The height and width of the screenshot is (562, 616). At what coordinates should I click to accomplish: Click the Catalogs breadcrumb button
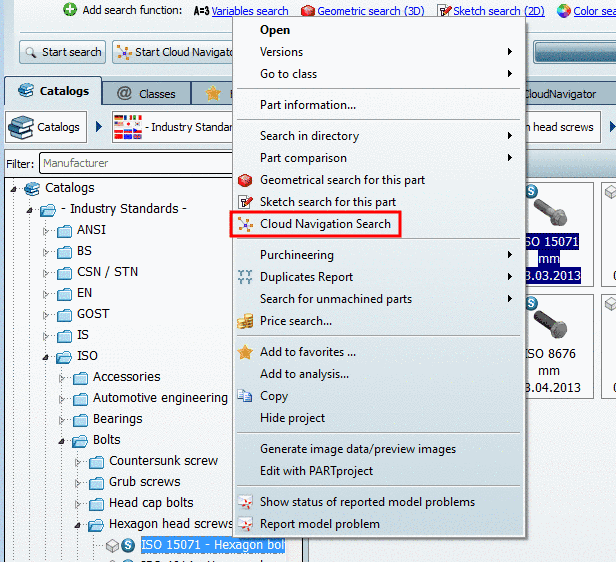46,127
